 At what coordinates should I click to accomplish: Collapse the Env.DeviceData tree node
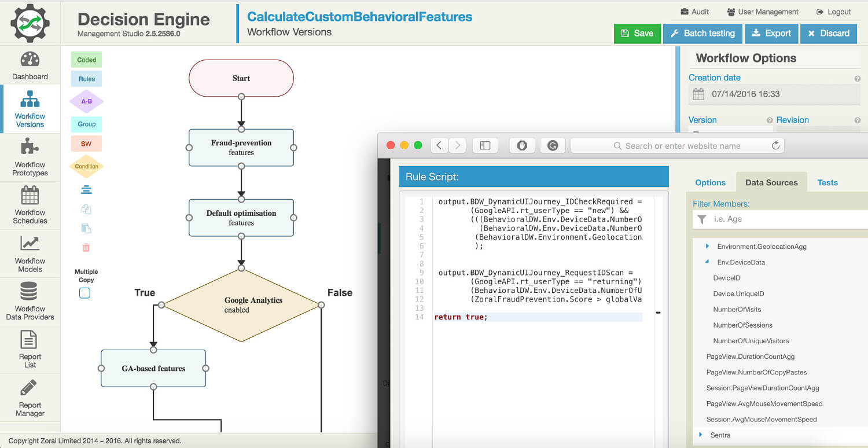tap(707, 262)
